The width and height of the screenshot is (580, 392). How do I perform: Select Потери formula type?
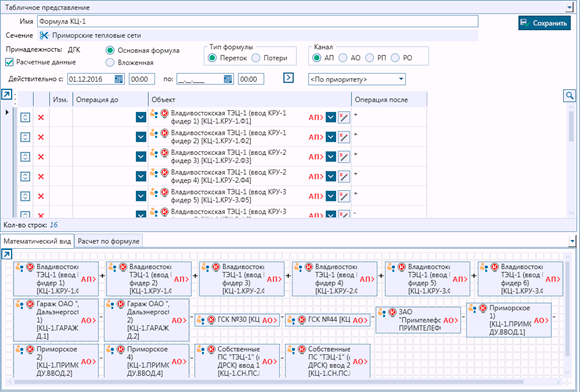coord(256,58)
